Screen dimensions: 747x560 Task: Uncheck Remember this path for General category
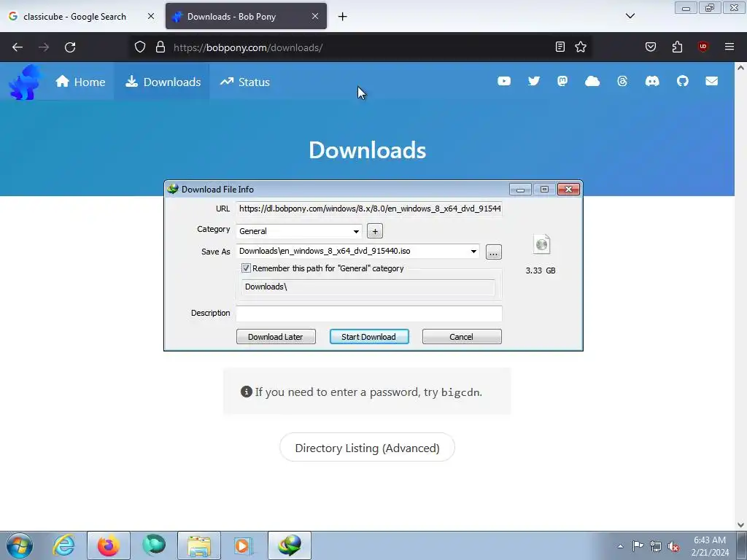tap(246, 268)
